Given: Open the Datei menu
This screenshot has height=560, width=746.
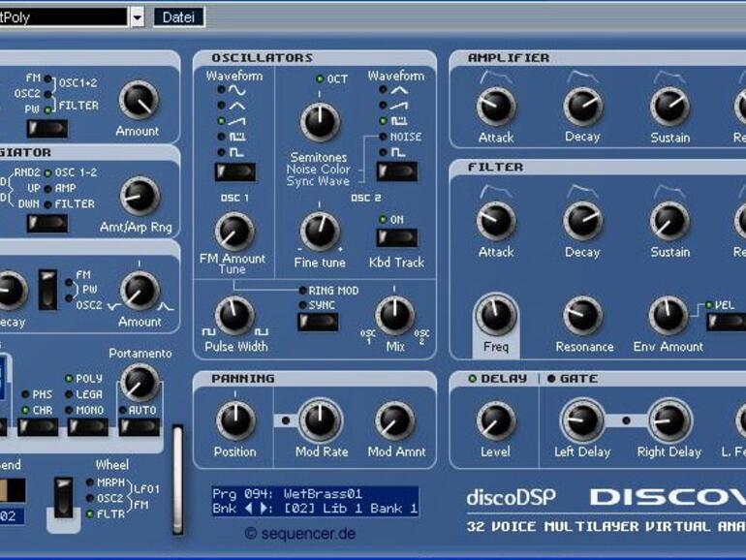Looking at the screenshot, I should pyautogui.click(x=179, y=17).
